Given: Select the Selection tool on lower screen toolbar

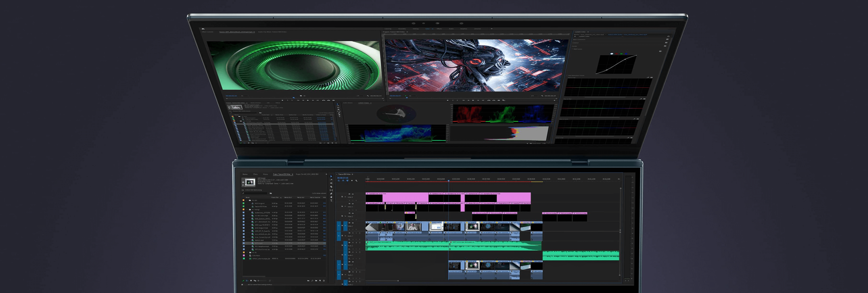Looking at the screenshot, I should 331,177.
